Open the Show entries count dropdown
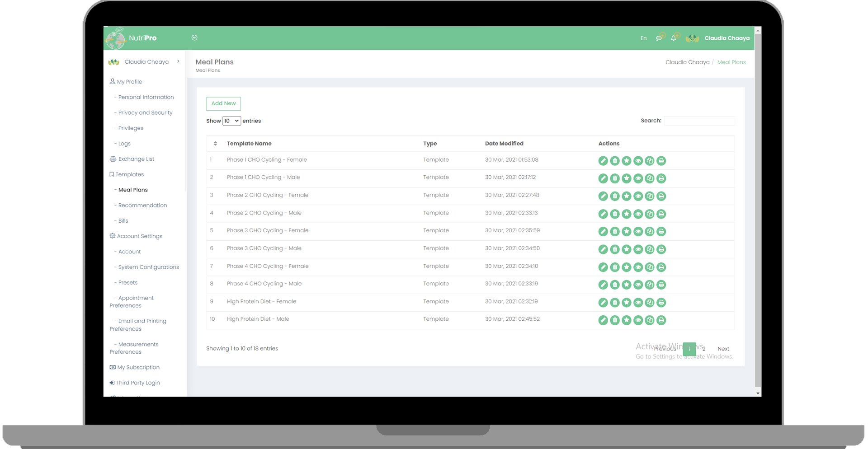The width and height of the screenshot is (868, 449). pyautogui.click(x=231, y=121)
